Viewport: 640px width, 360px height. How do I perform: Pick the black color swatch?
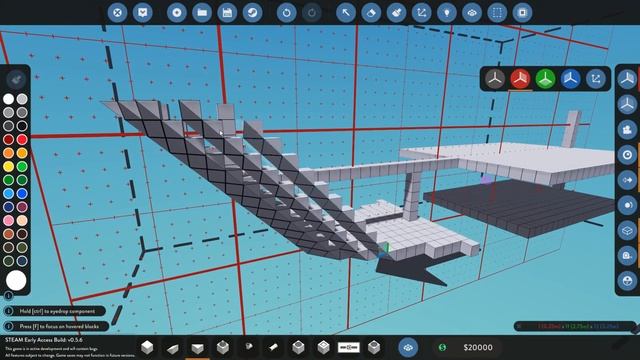click(x=22, y=126)
